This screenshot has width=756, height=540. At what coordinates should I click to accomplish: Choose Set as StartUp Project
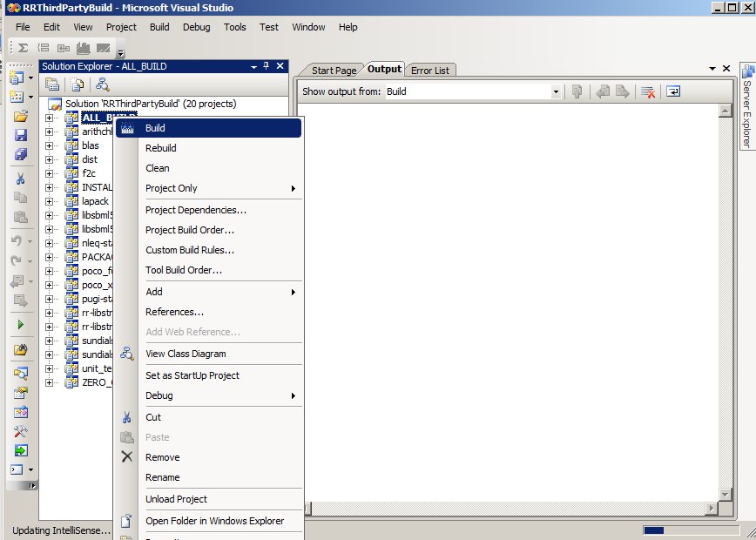pyautogui.click(x=192, y=375)
